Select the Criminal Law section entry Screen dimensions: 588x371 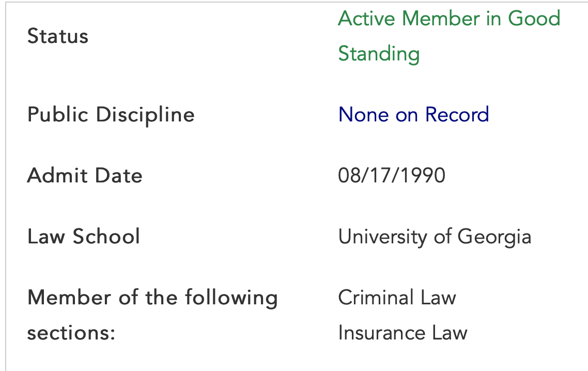pos(397,298)
